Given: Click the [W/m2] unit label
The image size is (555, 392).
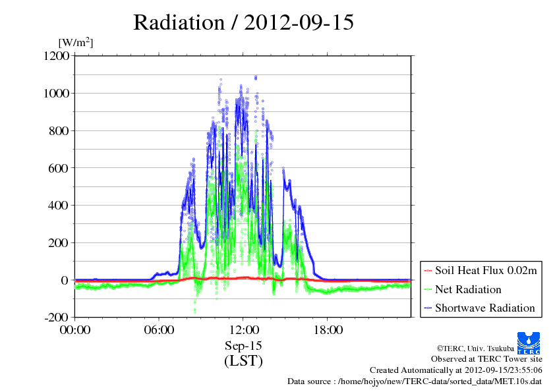Looking at the screenshot, I should coord(75,42).
